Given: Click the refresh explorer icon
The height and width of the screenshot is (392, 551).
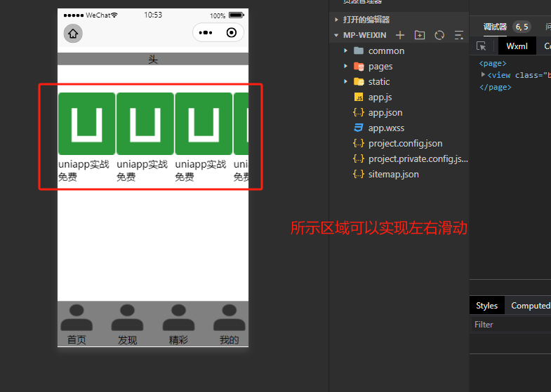Looking at the screenshot, I should tap(439, 35).
